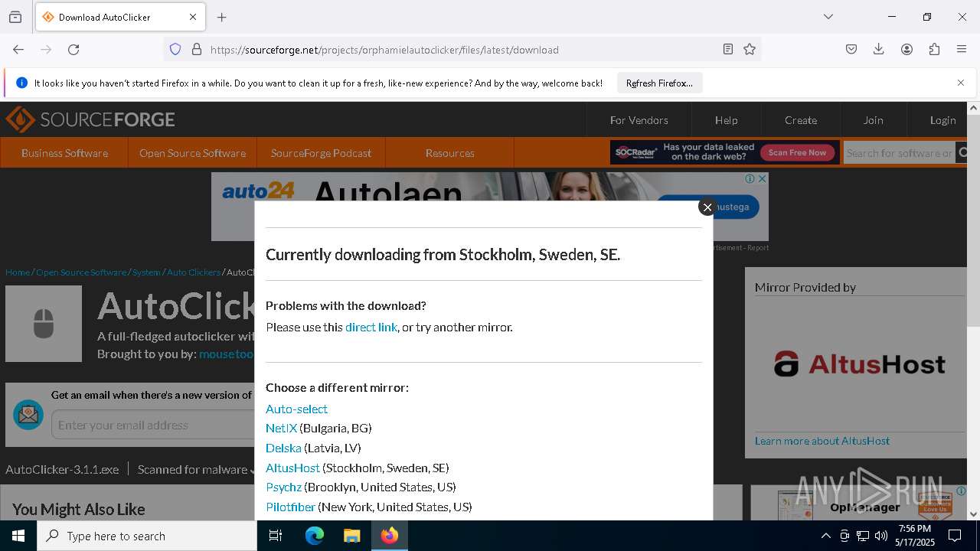Reload the page with refresh icon
980x551 pixels.
coord(73,49)
